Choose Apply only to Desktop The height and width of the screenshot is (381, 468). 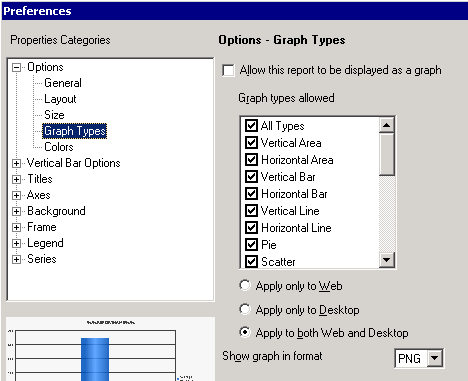click(245, 309)
